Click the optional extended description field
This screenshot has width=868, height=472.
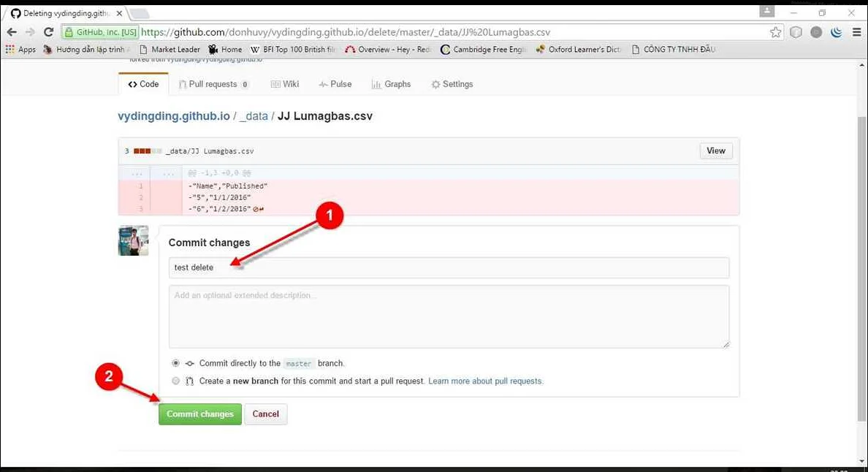[449, 314]
